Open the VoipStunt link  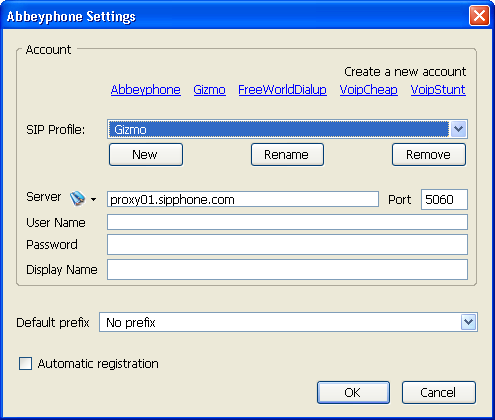point(438,90)
